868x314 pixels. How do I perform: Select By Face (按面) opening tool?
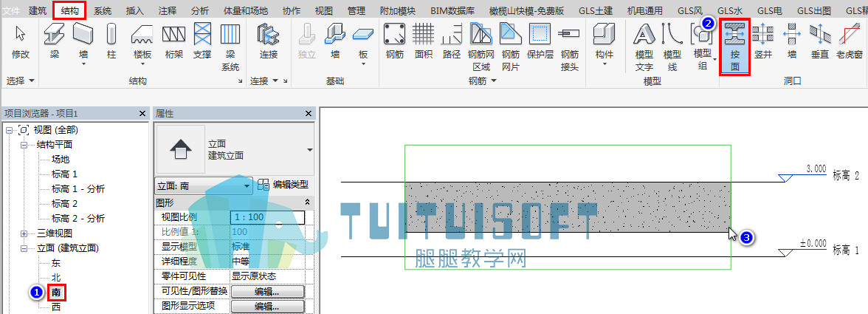click(x=735, y=47)
